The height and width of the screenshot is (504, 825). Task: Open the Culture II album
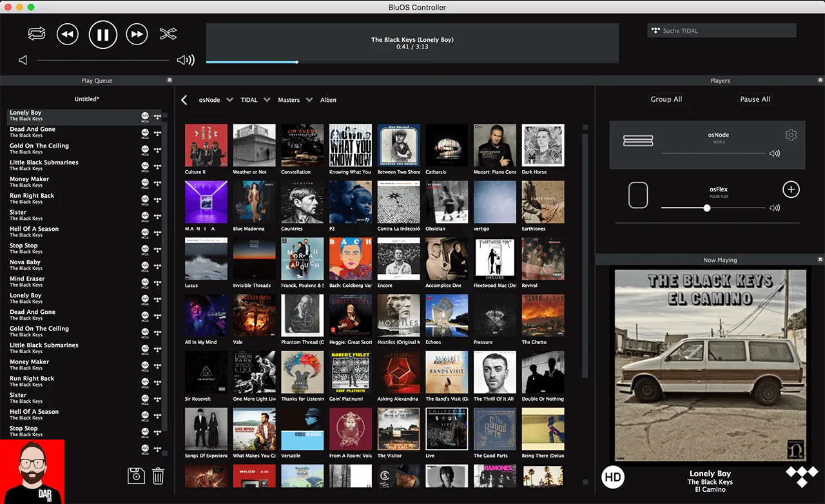coord(206,146)
